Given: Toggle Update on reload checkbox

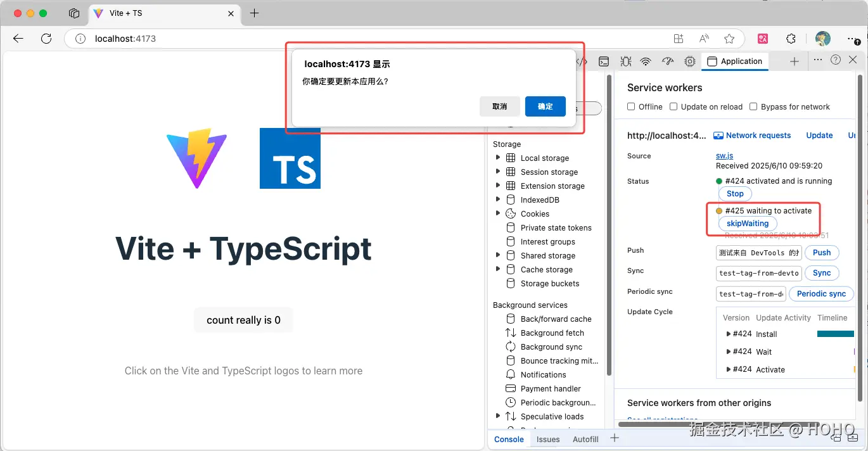Looking at the screenshot, I should click(673, 106).
